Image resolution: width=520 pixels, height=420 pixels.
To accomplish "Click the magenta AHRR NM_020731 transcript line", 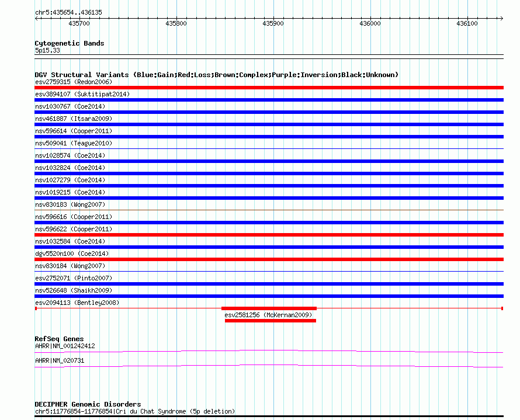I will coord(269,366).
